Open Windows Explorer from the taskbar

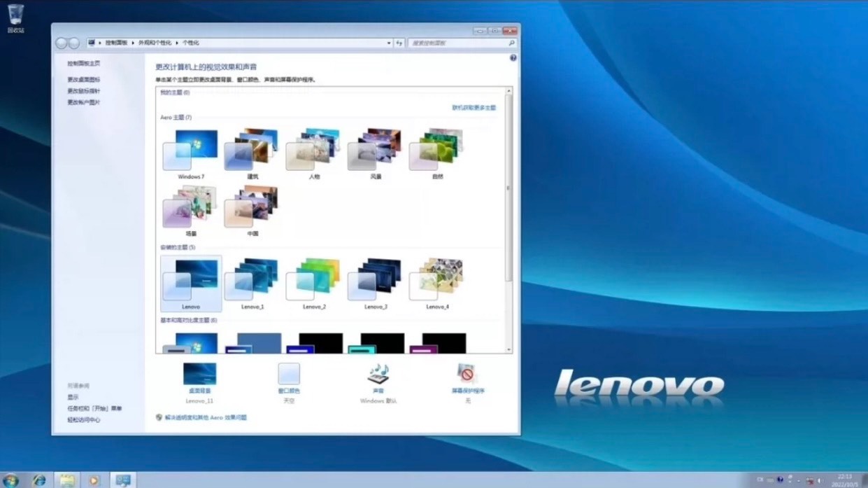[66, 480]
